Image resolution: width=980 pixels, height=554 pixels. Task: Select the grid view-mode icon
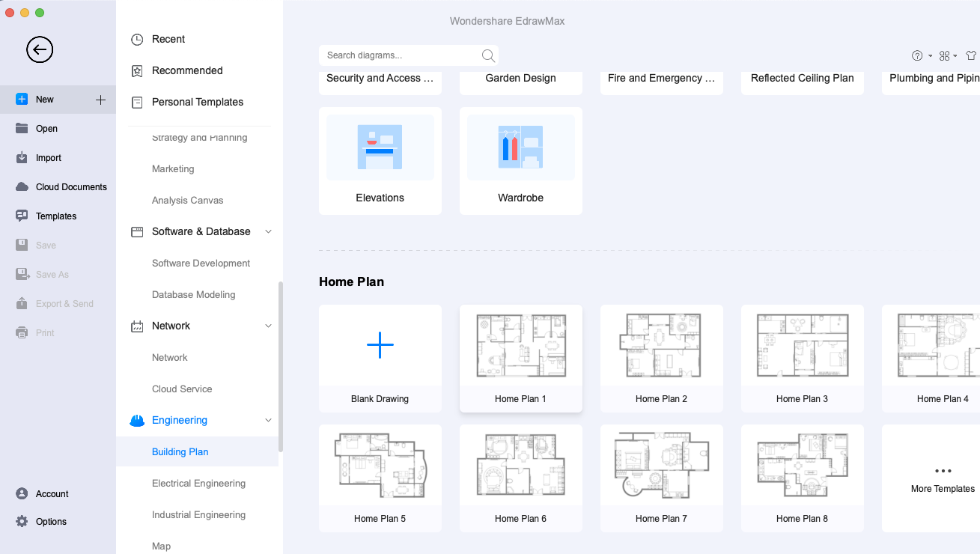[x=944, y=55]
